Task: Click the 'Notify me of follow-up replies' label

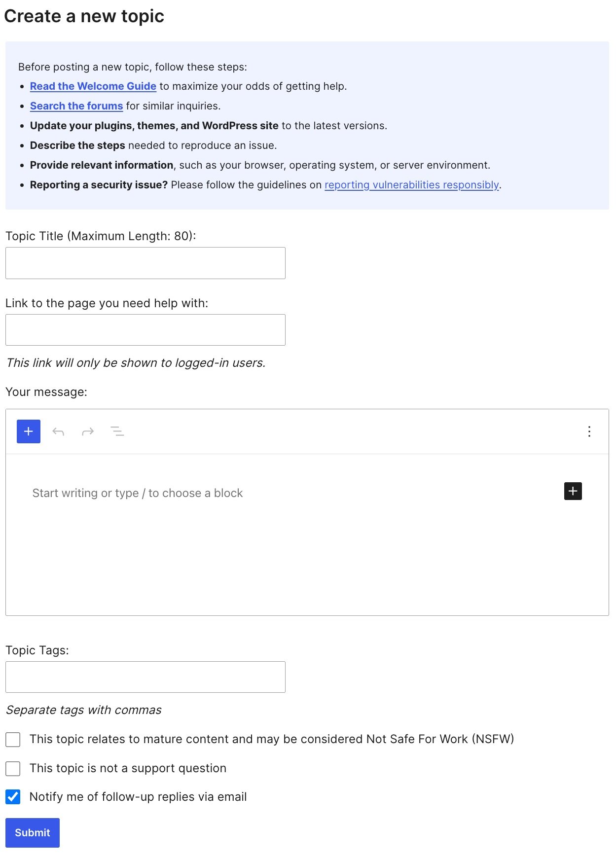Action: click(x=138, y=797)
